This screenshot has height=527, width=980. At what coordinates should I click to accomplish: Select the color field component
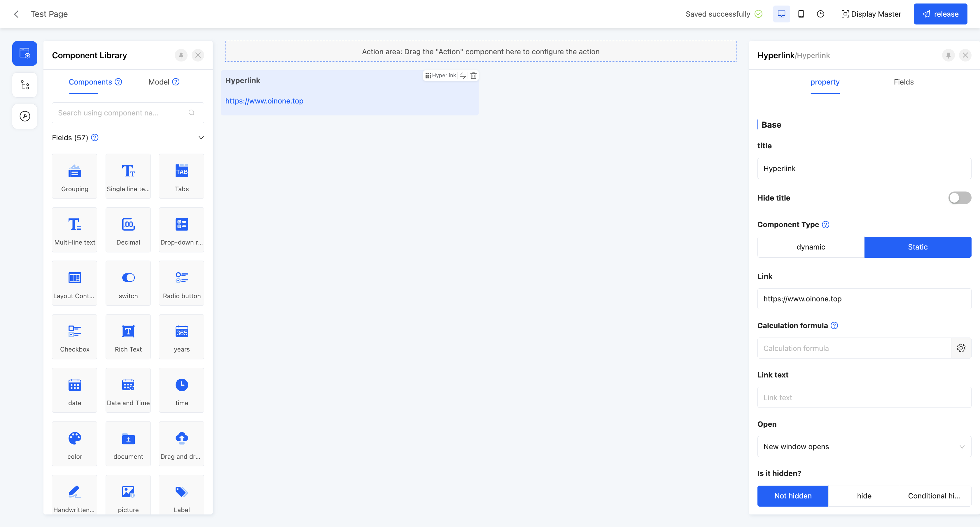[x=75, y=444]
